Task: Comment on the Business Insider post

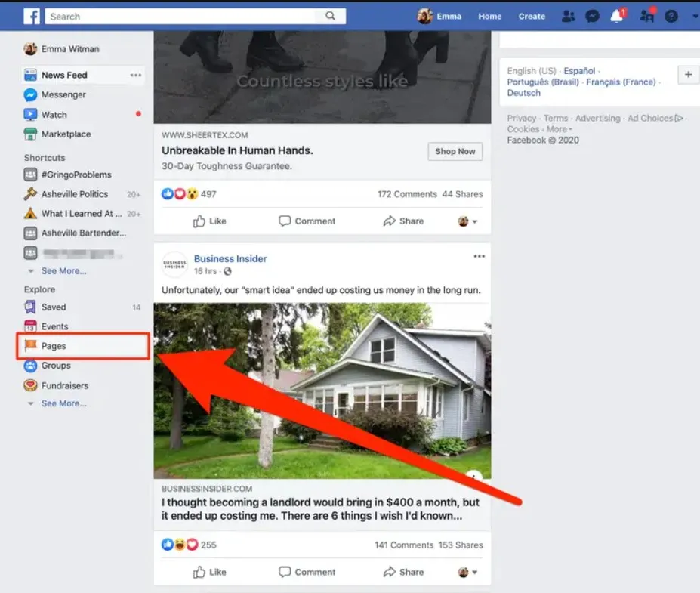Action: (x=307, y=572)
